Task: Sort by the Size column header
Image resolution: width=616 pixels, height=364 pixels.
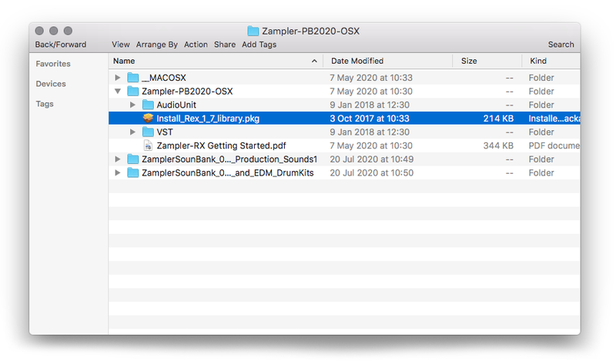Action: click(x=469, y=61)
